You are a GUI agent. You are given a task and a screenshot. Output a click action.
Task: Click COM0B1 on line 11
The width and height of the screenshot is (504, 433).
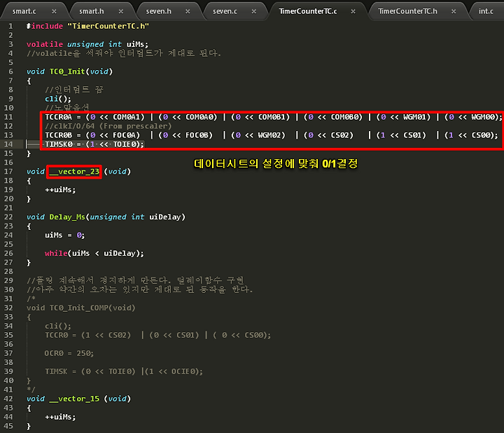[272, 117]
